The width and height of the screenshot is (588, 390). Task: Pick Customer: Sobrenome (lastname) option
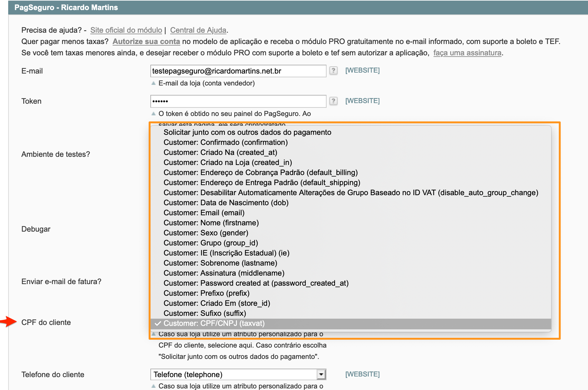pyautogui.click(x=351, y=263)
